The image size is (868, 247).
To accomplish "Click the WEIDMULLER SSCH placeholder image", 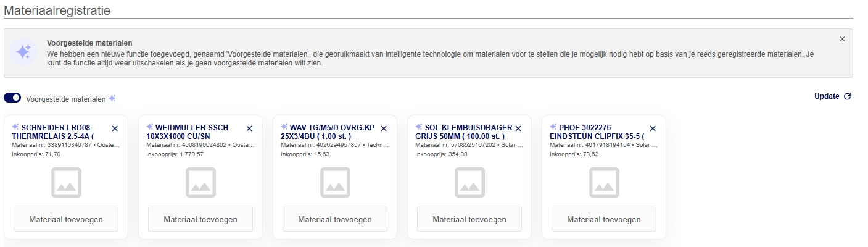I will point(200,183).
